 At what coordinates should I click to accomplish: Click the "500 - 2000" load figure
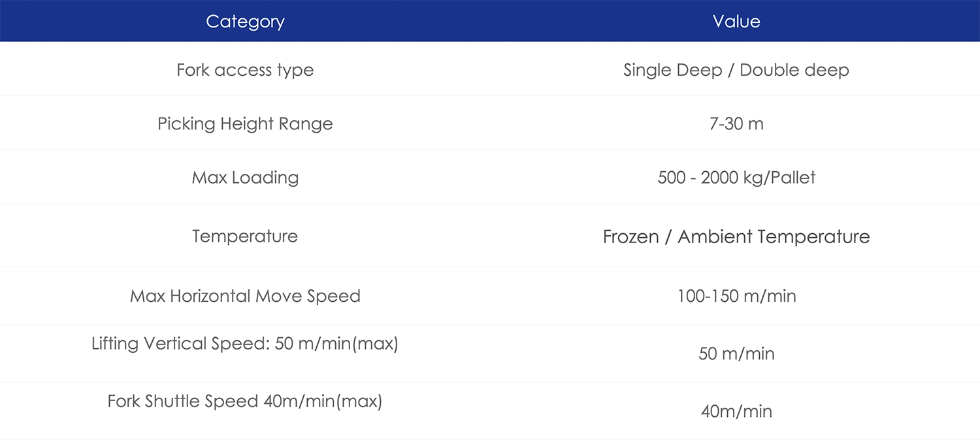pos(695,177)
